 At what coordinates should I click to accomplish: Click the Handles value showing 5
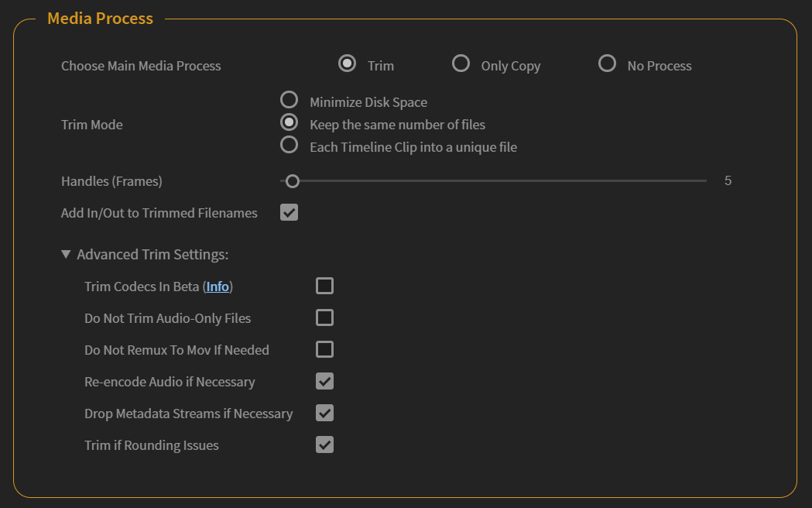click(x=726, y=180)
